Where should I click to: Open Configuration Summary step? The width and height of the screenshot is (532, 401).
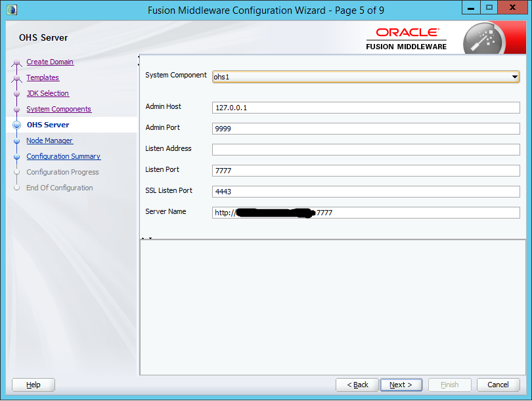coord(63,156)
